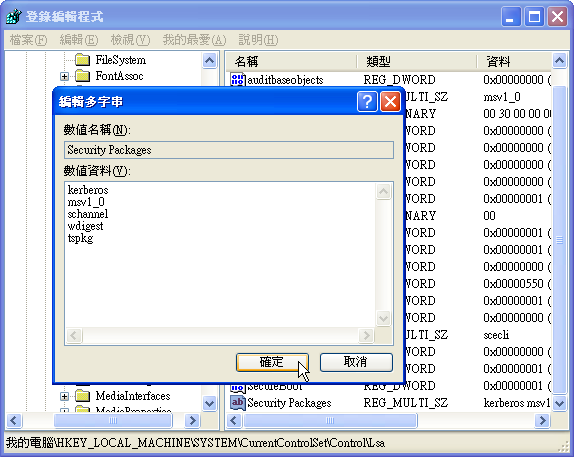574x457 pixels.
Task: Select the Security Packages value in list
Action: tap(289, 403)
